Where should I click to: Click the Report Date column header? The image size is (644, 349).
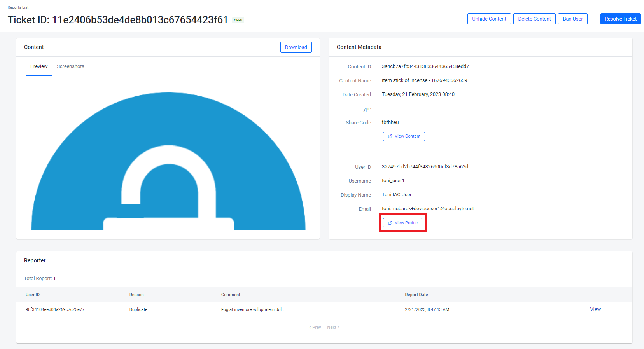(416, 295)
